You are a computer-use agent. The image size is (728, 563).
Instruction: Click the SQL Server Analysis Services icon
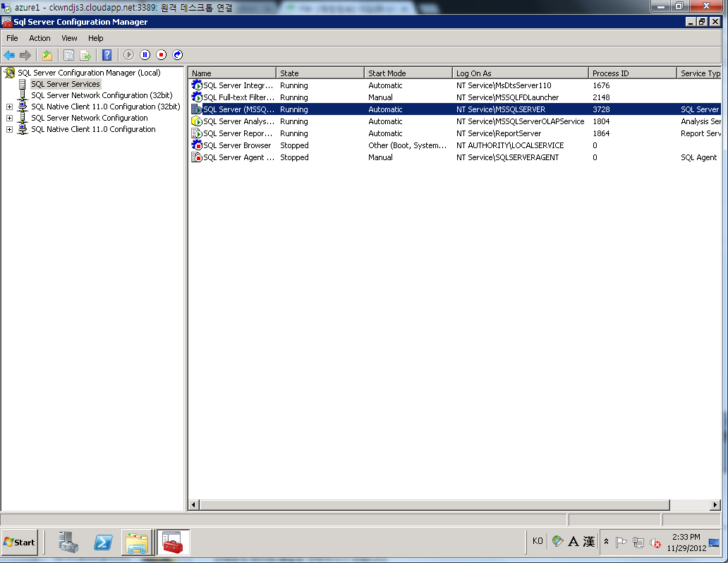click(197, 121)
